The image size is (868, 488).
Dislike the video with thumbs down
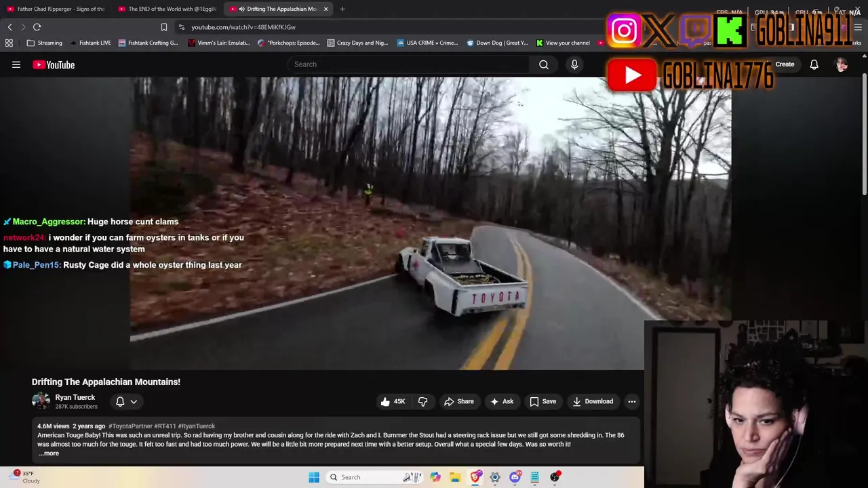[422, 401]
